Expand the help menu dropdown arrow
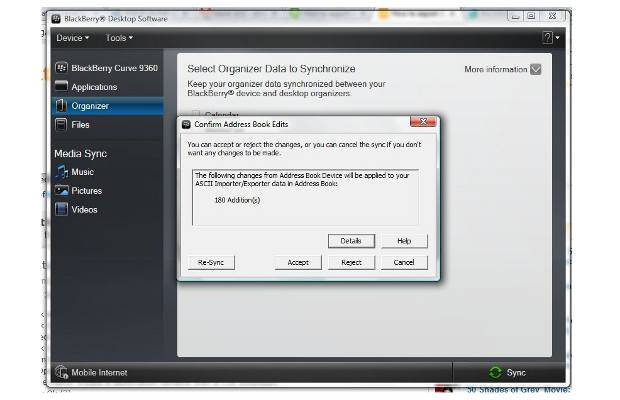 coord(558,38)
